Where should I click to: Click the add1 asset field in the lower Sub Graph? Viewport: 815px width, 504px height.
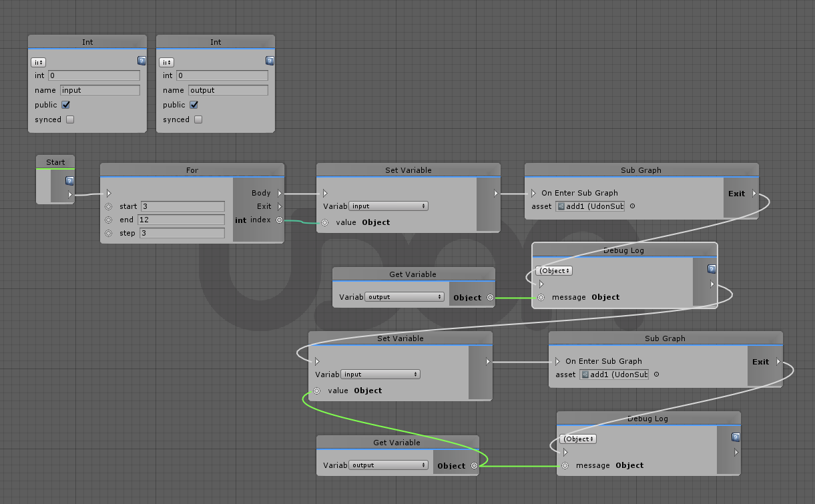[x=613, y=374]
